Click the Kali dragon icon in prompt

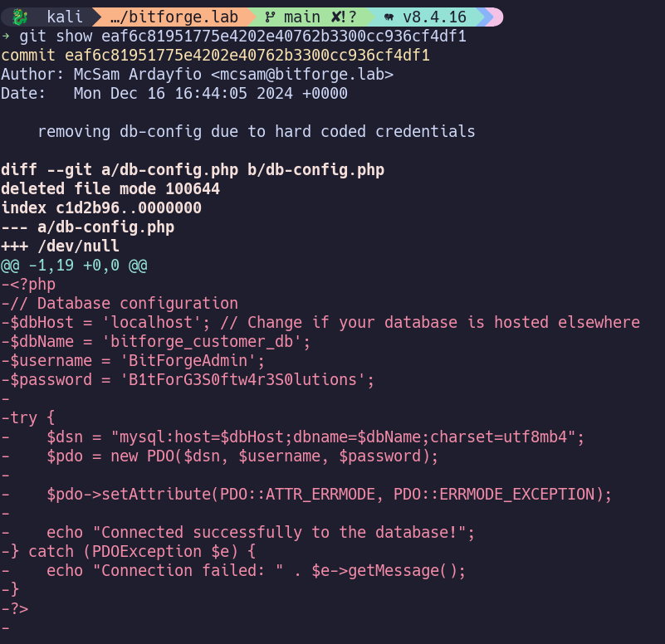[19, 17]
